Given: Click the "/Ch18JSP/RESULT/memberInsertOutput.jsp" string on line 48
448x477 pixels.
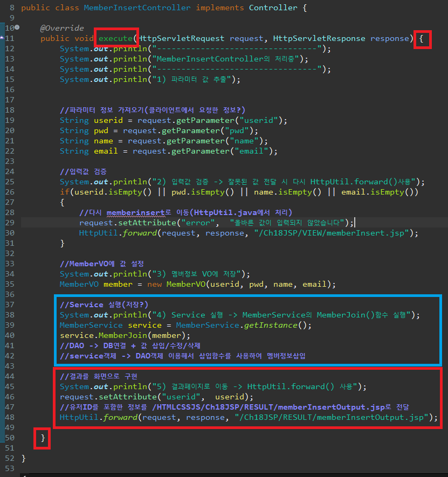Looking at the screenshot, I should pos(331,417).
